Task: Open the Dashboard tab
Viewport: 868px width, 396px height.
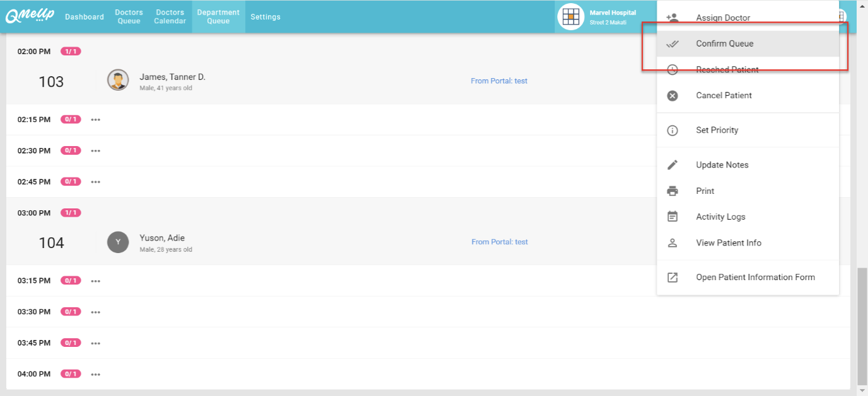Action: 84,17
